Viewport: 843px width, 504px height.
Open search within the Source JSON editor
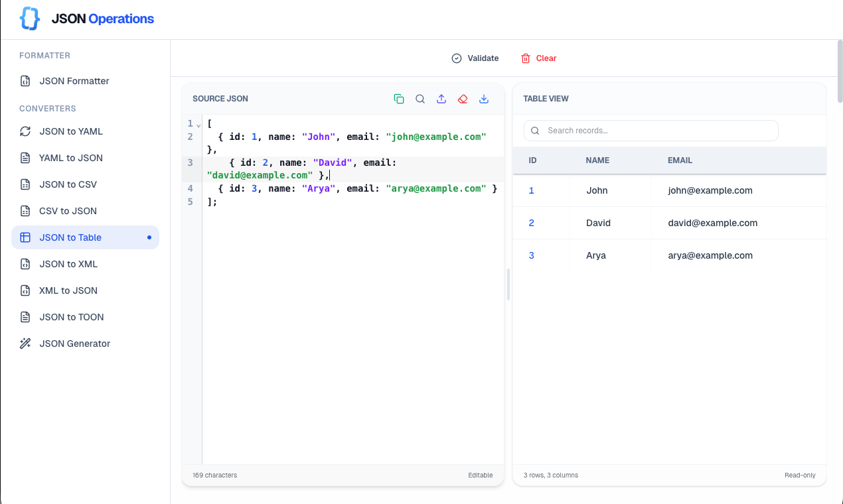coord(420,98)
